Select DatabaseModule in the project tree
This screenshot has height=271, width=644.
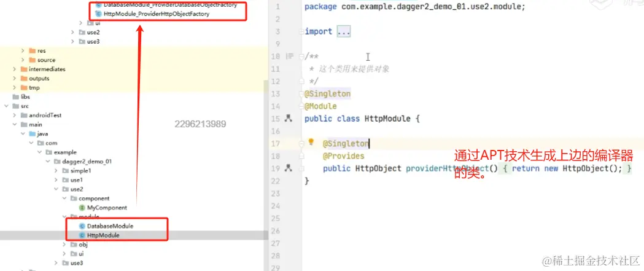[110, 226]
